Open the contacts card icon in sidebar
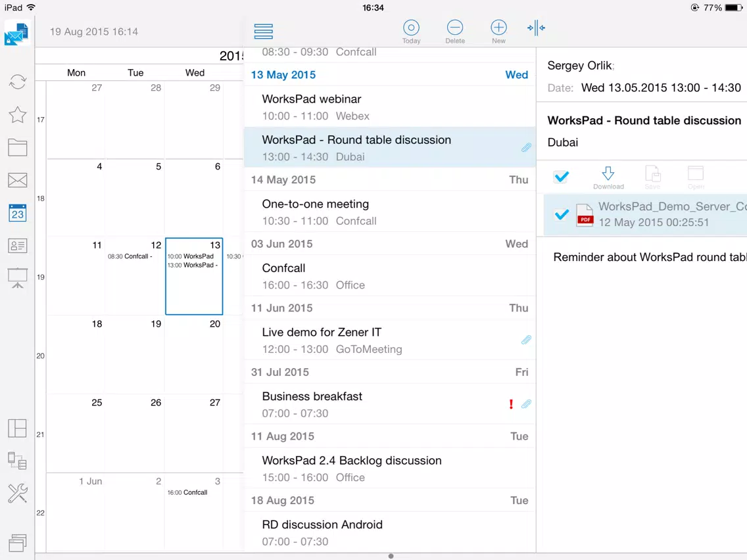This screenshot has width=747, height=560. pos(17,246)
